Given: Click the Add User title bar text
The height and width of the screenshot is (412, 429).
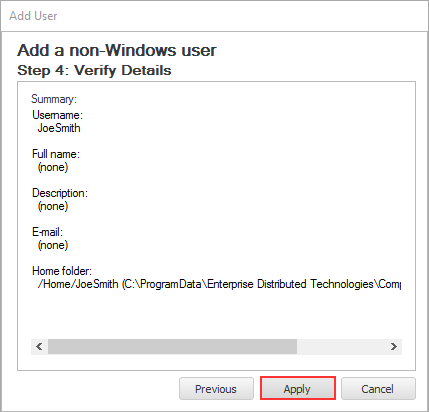Looking at the screenshot, I should pyautogui.click(x=33, y=16).
